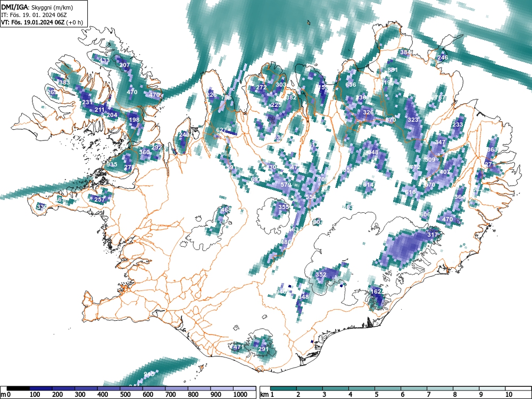Click the visibility label '326'
532x399 pixels.
click(x=368, y=112)
